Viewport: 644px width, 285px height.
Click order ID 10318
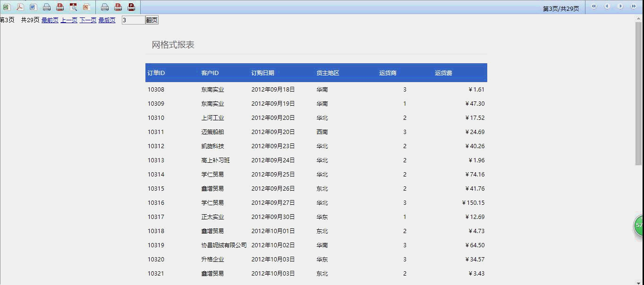pos(156,231)
